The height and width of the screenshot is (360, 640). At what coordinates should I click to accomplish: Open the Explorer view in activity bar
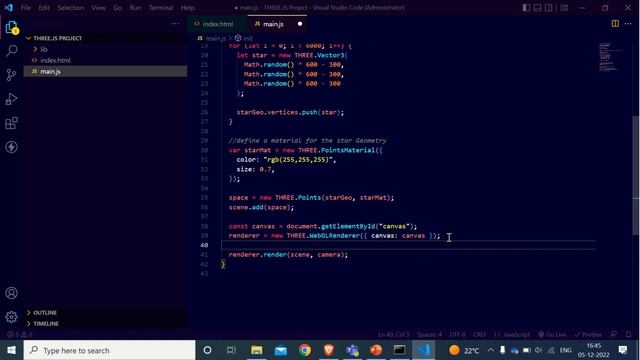[x=12, y=28]
